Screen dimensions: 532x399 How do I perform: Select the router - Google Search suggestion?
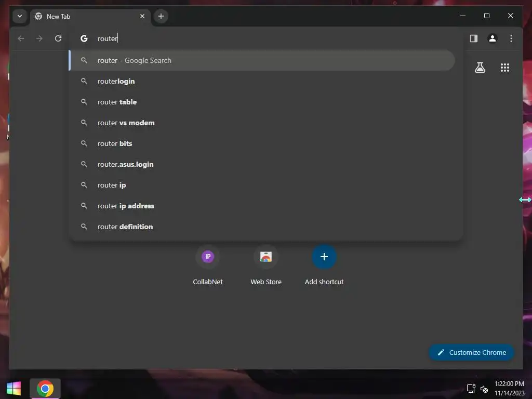tap(262, 60)
